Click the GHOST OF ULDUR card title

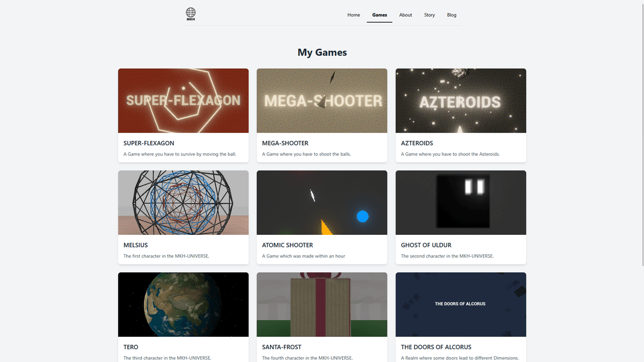426,245
